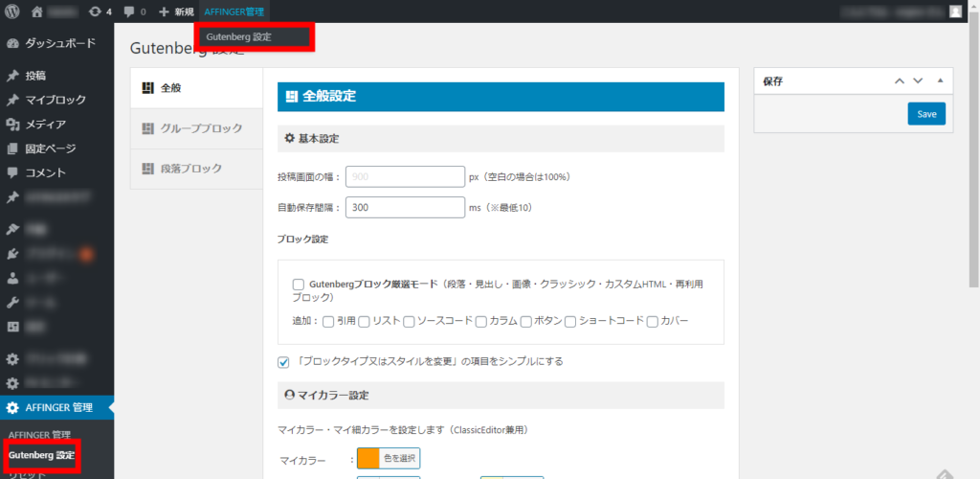Click the wrench tools icon in sidebar

click(x=12, y=303)
